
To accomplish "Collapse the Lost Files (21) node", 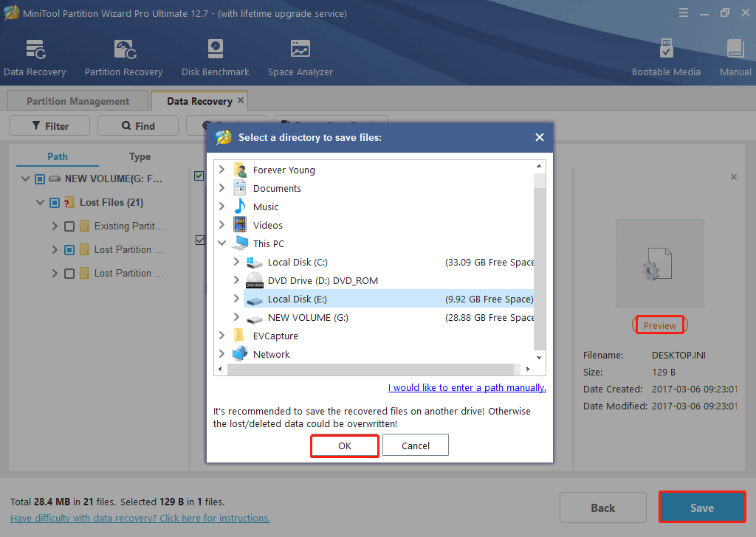I will [41, 202].
